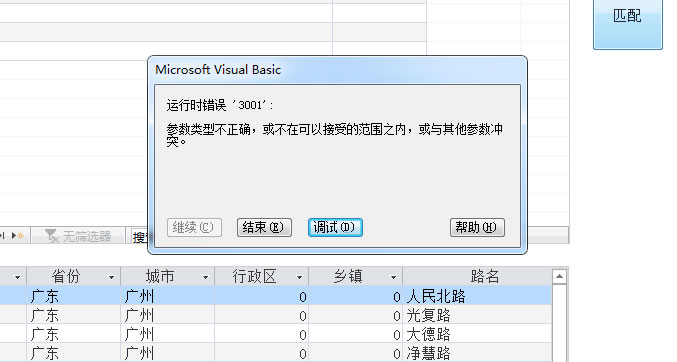Click the 无筛选器 filter indicator
The width and height of the screenshot is (677, 362).
pos(78,236)
